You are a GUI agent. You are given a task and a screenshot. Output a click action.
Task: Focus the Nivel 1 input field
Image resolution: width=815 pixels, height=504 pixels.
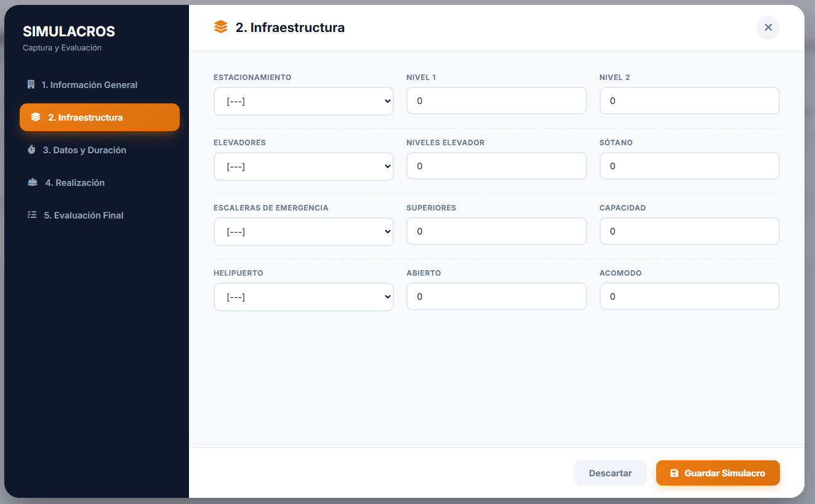(x=497, y=101)
